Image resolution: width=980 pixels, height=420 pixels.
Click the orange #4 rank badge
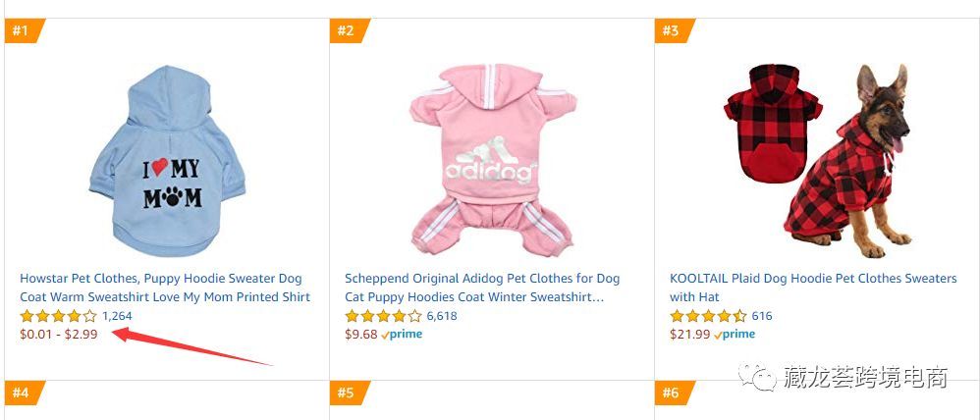22,394
